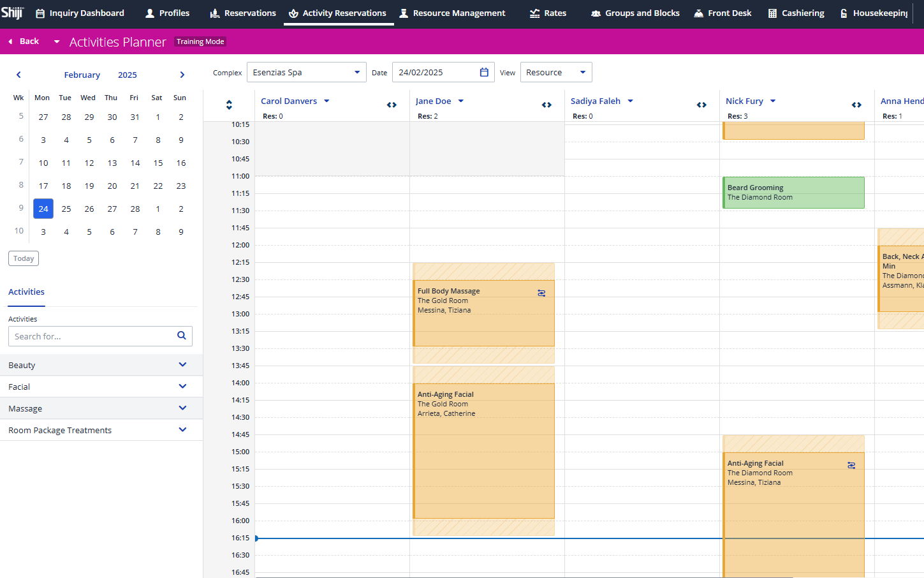The image size is (924, 578).
Task: Expand Carol Danvers column width arrows
Action: pyautogui.click(x=392, y=105)
